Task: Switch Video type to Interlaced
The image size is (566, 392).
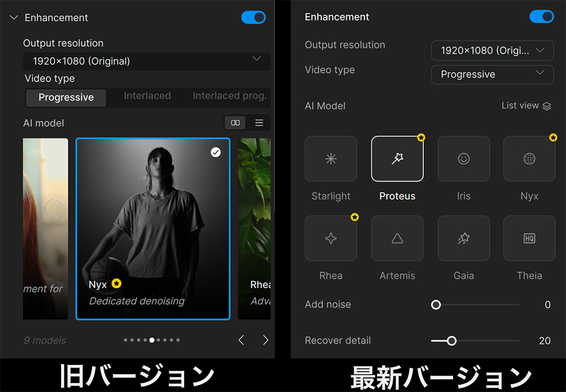Action: (147, 95)
